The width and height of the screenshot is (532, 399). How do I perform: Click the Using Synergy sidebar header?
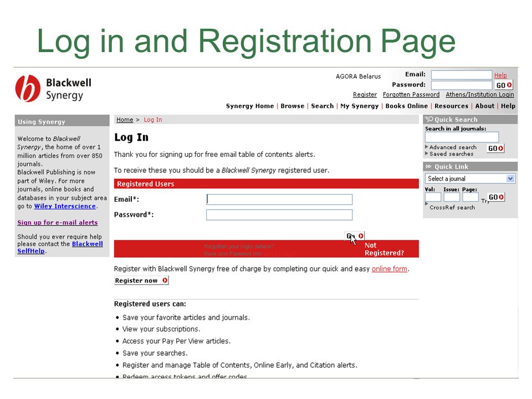point(62,121)
